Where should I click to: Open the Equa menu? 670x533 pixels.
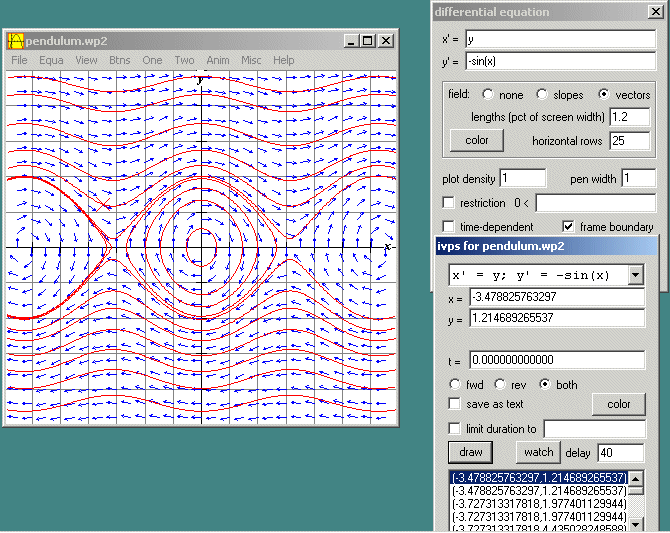(51, 61)
